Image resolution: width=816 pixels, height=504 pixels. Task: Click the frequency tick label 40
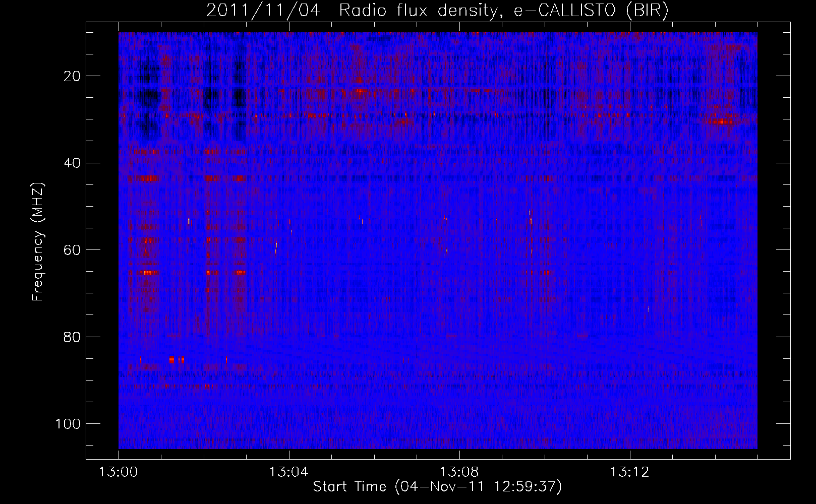click(x=73, y=163)
